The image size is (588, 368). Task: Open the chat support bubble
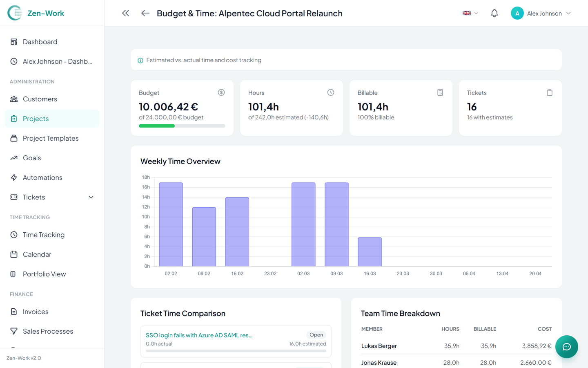[567, 347]
